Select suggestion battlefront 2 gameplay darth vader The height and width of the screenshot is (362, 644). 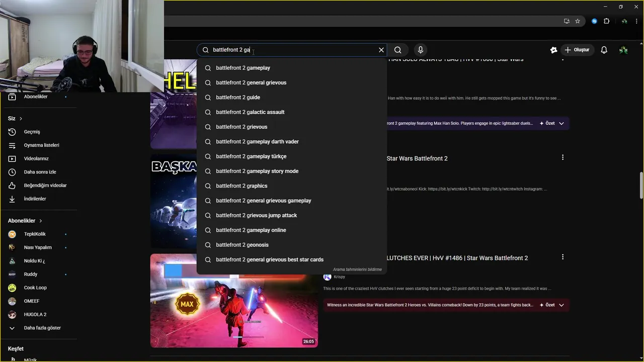[x=292, y=141]
